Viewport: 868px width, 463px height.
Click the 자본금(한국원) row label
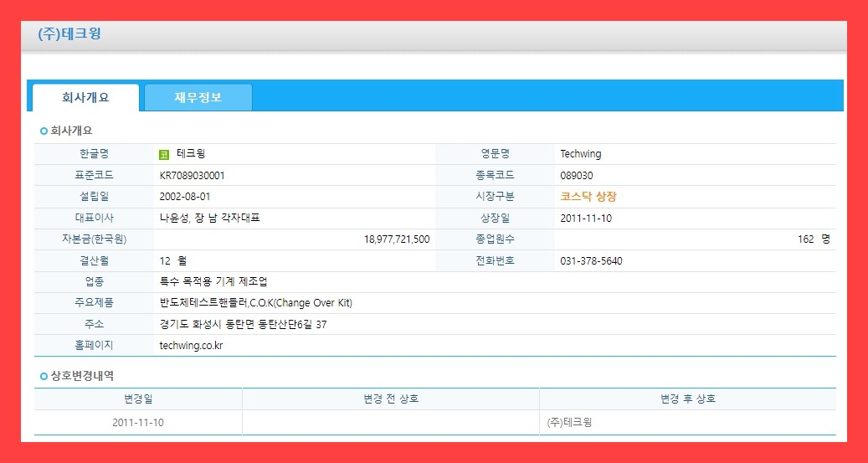(94, 239)
